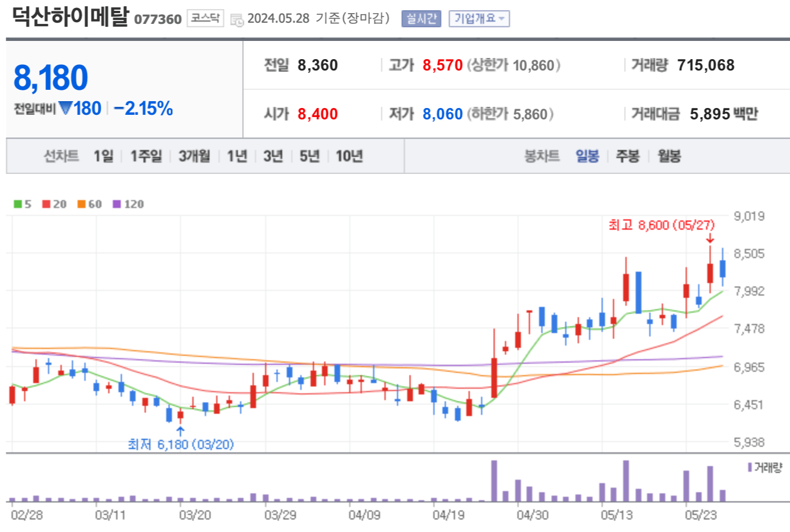790x532 pixels.
Task: Show the 3년 line chart
Action: click(273, 156)
